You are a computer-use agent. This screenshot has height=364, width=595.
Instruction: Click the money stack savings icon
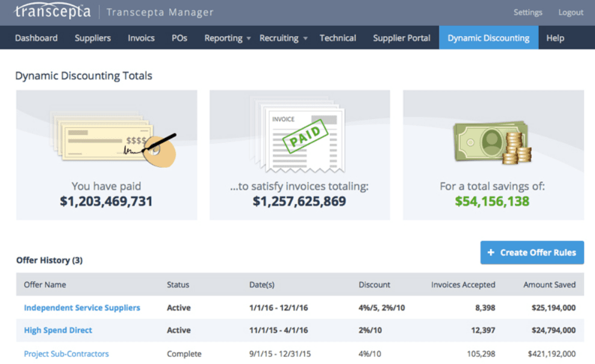pos(493,141)
